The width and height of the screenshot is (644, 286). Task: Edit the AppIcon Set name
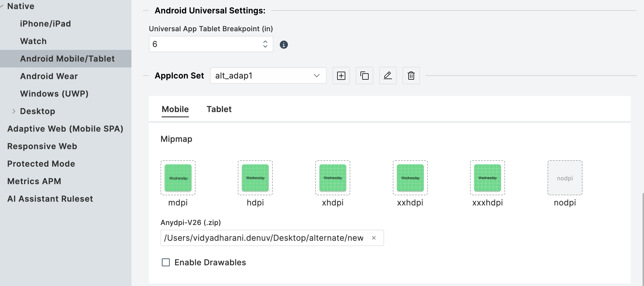click(x=388, y=76)
